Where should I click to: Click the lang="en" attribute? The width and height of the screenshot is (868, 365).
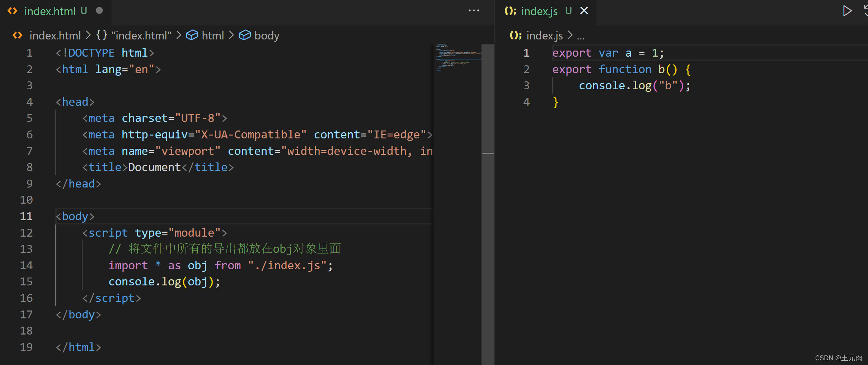[x=125, y=69]
